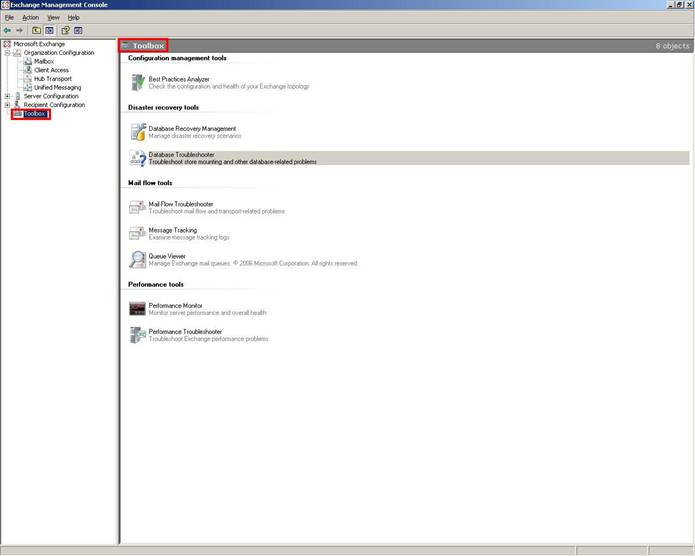Expand the Recipient Configuration node
Image resolution: width=695 pixels, height=556 pixels.
click(7, 105)
